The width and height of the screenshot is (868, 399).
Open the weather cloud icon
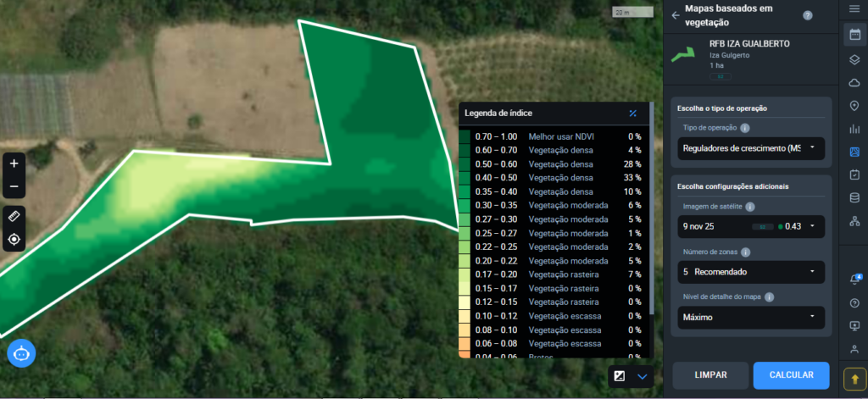click(x=854, y=82)
